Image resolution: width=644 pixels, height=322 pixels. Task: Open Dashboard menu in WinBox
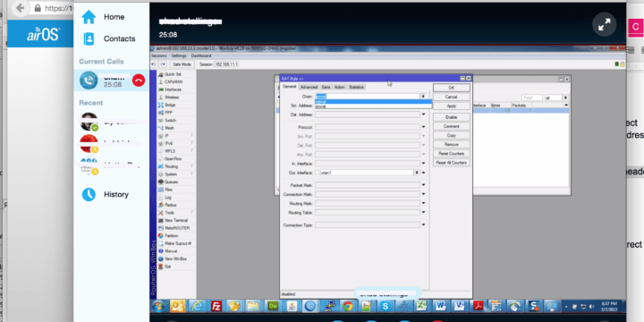201,55
